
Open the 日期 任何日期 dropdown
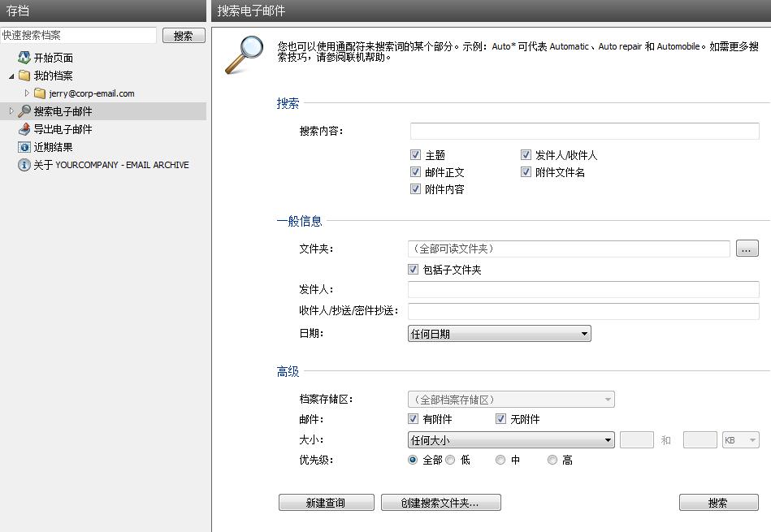[499, 334]
